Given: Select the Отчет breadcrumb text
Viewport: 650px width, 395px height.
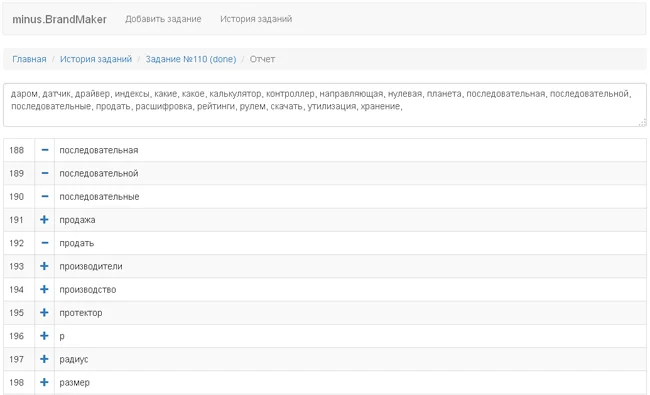Looking at the screenshot, I should 262,59.
